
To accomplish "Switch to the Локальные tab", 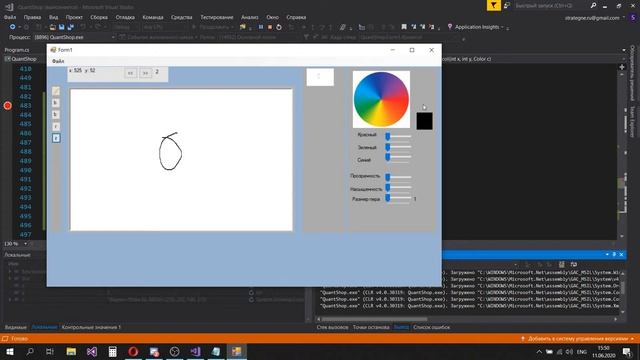I will point(44,327).
